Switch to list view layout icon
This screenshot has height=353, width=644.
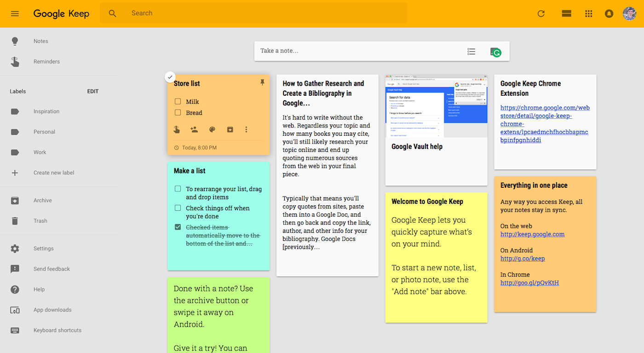coord(566,13)
